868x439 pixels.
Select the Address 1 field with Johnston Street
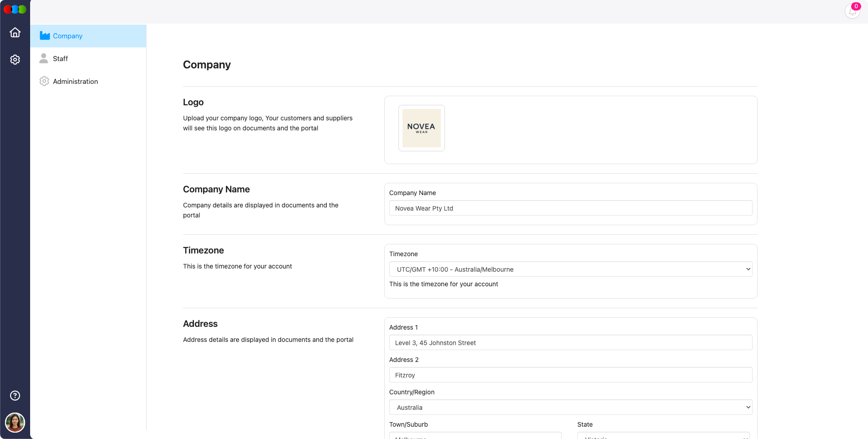coord(570,342)
